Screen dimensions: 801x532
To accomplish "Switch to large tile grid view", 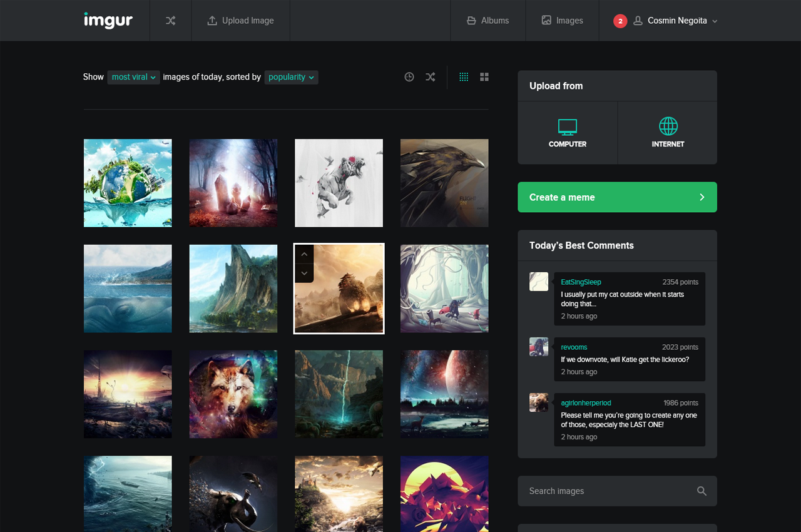I will pyautogui.click(x=484, y=77).
